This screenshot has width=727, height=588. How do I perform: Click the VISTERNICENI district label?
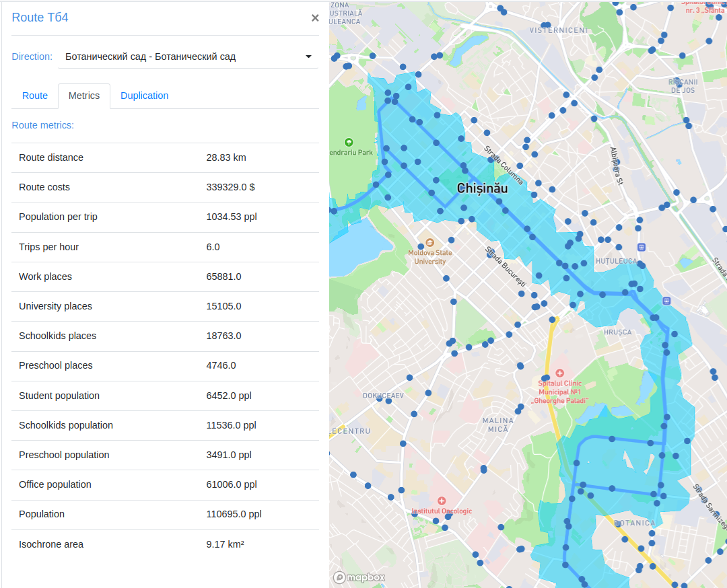click(x=559, y=30)
